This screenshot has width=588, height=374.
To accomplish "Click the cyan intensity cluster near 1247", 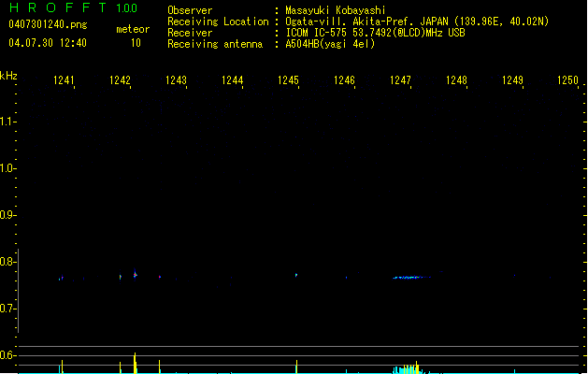I will (409, 368).
